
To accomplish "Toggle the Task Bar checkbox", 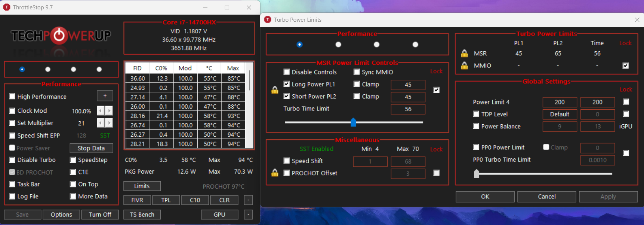I will tap(12, 184).
